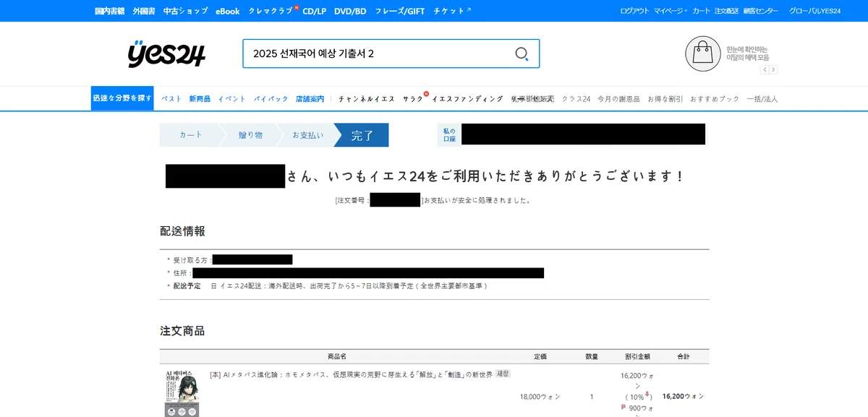Click the 18,000ウォン list price
The width and height of the screenshot is (868, 417).
tap(540, 396)
